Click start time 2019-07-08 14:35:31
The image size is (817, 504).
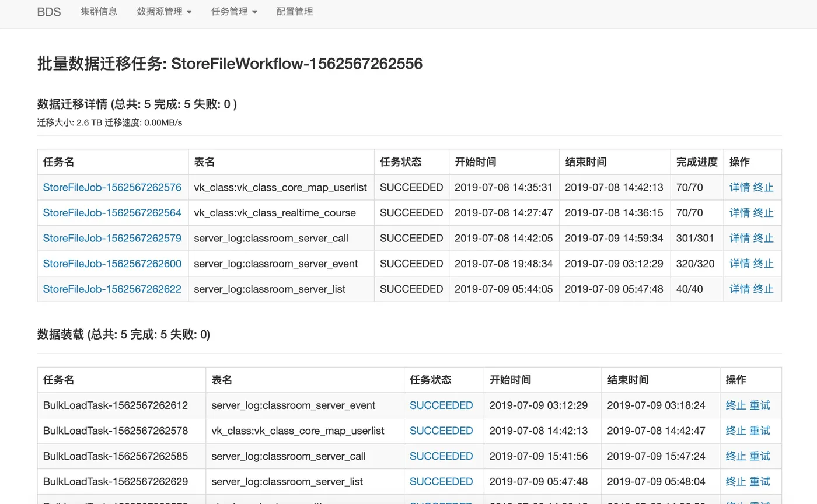(504, 187)
